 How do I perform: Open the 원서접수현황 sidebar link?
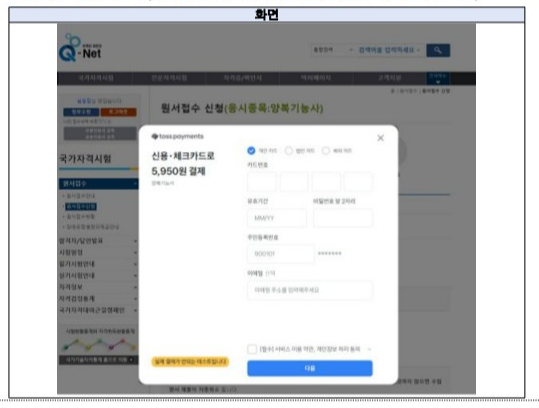[x=80, y=217]
